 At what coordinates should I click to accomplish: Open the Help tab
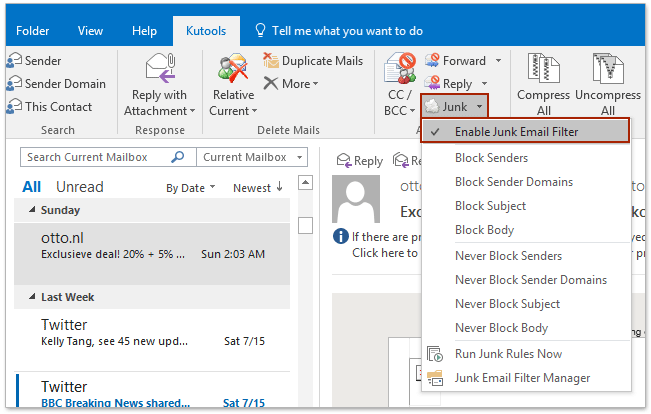tap(144, 31)
